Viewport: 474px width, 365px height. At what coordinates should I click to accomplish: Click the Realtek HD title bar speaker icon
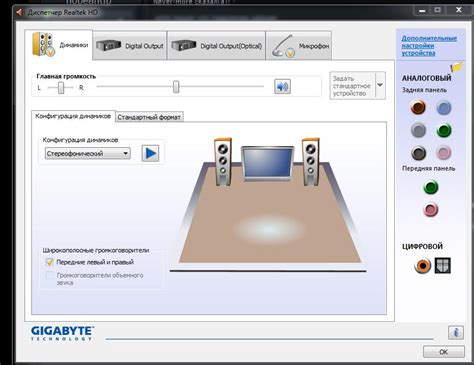pyautogui.click(x=20, y=12)
